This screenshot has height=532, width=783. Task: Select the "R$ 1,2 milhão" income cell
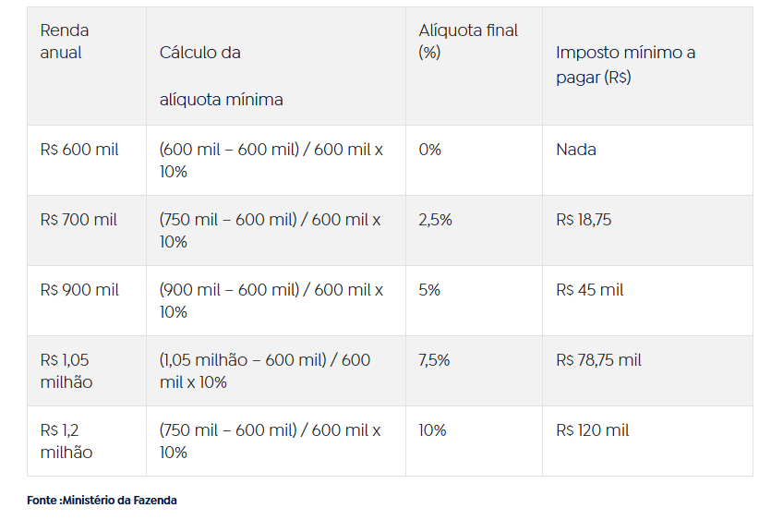point(66,441)
